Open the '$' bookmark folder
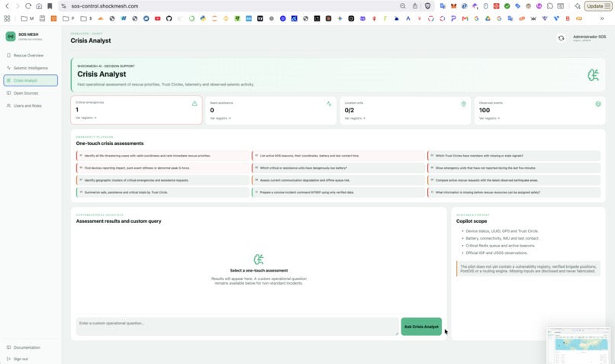 [x=86, y=18]
